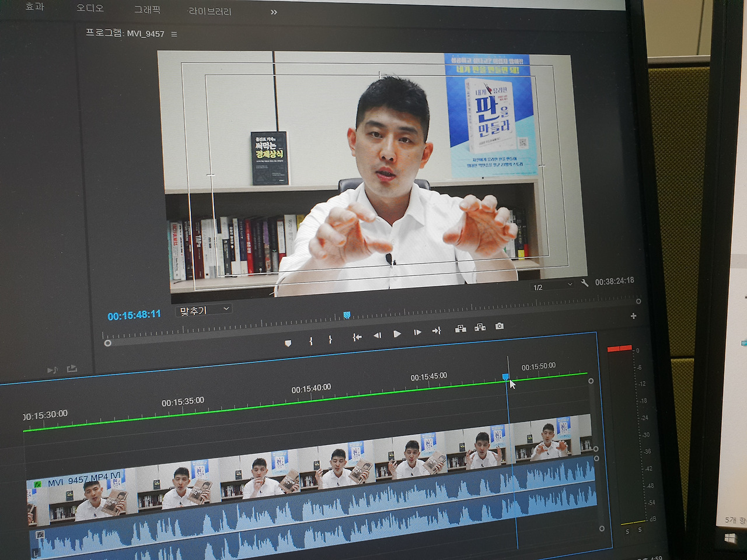Switch to the 효과 workspace tab
747x560 pixels.
pos(34,6)
